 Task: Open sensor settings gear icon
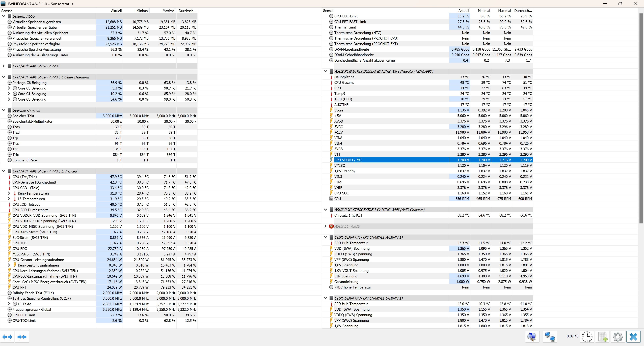tap(618, 336)
